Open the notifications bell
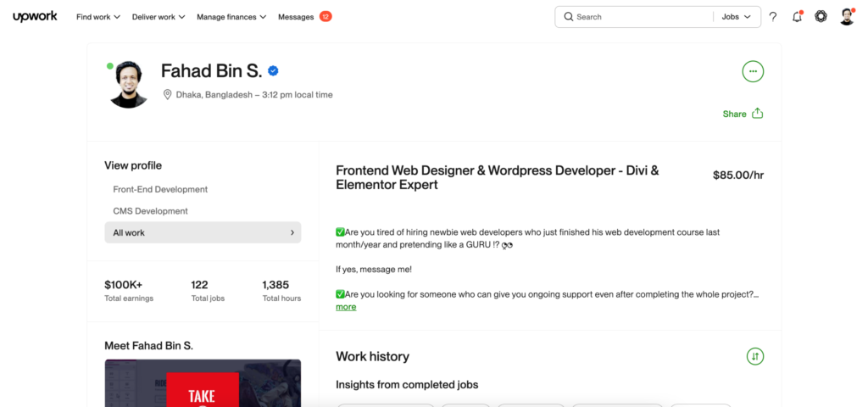This screenshot has width=868, height=407. click(797, 17)
